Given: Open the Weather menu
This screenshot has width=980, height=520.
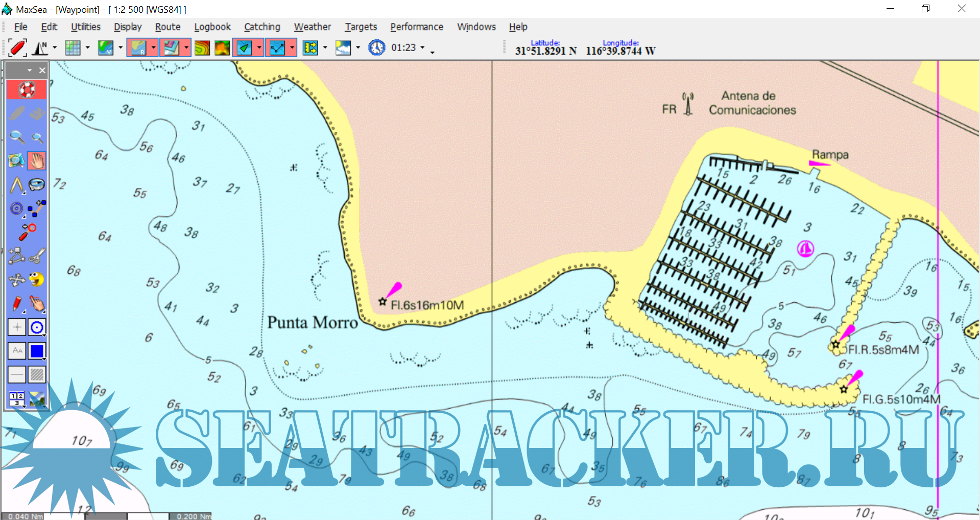Looking at the screenshot, I should coord(312,27).
